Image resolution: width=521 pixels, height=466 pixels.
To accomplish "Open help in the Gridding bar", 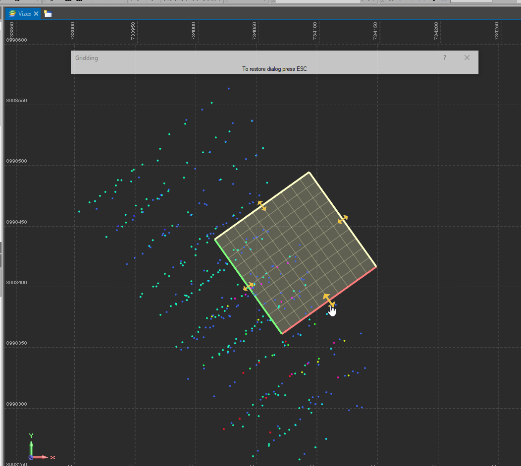I will tap(444, 58).
